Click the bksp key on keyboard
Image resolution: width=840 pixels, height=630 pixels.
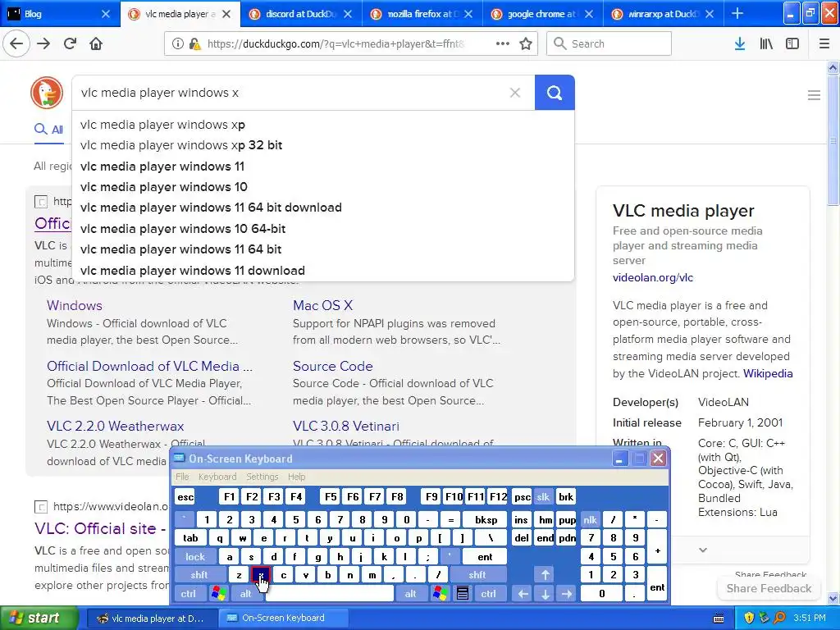[x=486, y=519]
